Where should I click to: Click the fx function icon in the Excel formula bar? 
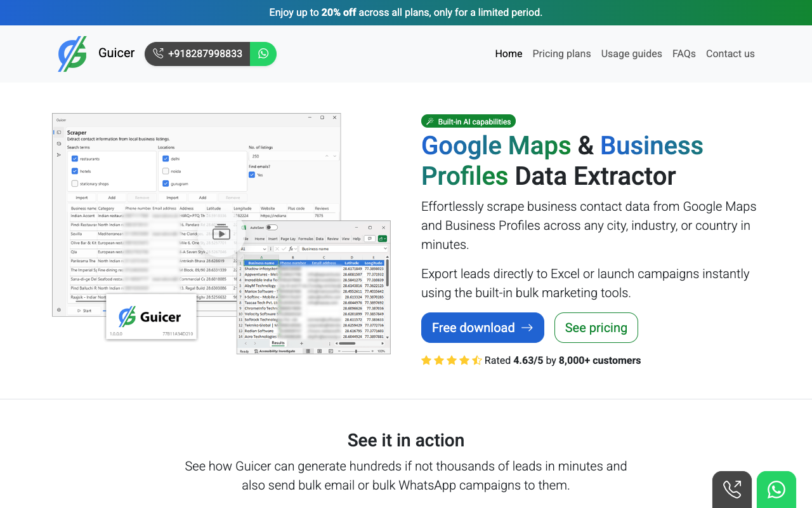pyautogui.click(x=291, y=249)
